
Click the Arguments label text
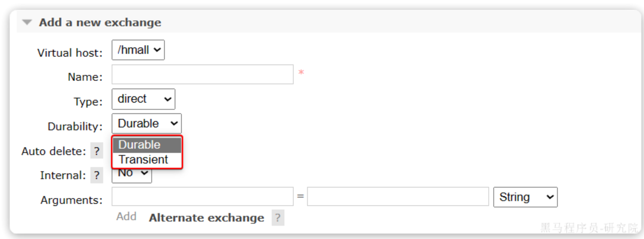[72, 200]
